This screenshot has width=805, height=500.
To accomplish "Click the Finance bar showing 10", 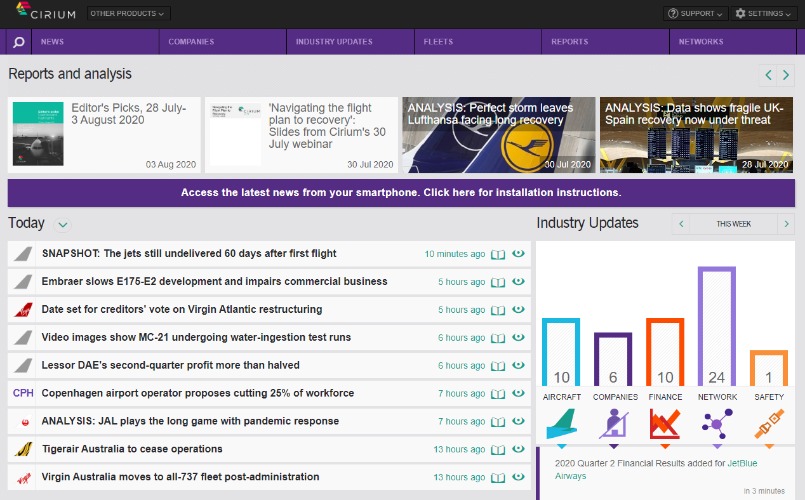I will pyautogui.click(x=665, y=352).
